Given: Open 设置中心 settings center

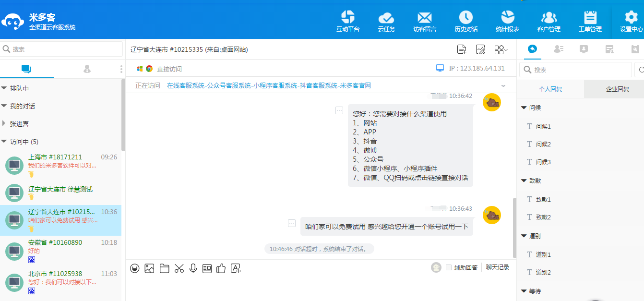Looking at the screenshot, I should [x=631, y=21].
